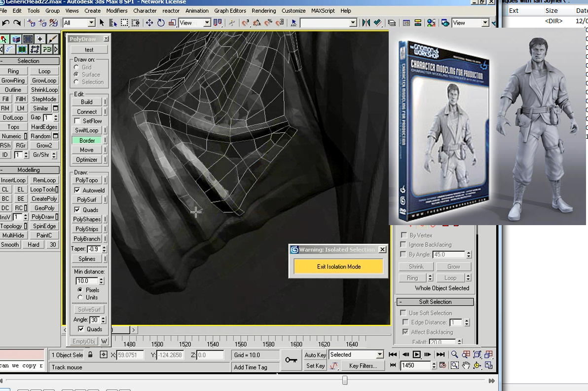
Task: Activate the Select and Scale tool
Action: click(x=172, y=23)
